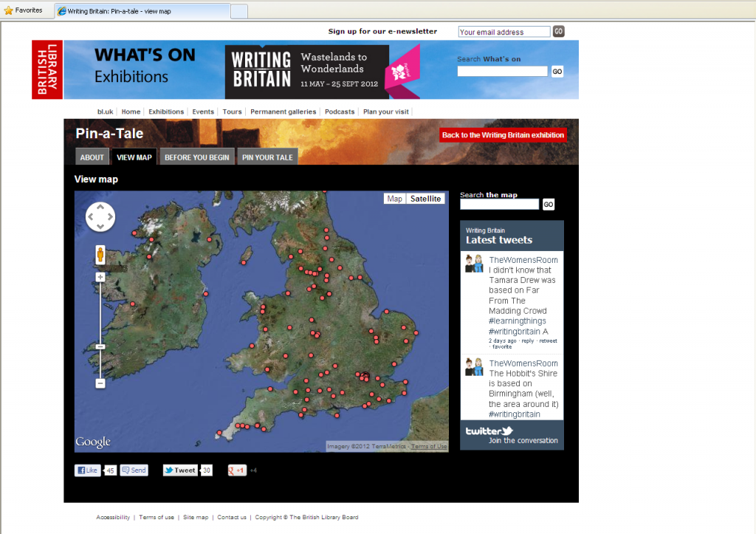The image size is (756, 534).
Task: Select the Writing Britain browser tab
Action: point(142,11)
